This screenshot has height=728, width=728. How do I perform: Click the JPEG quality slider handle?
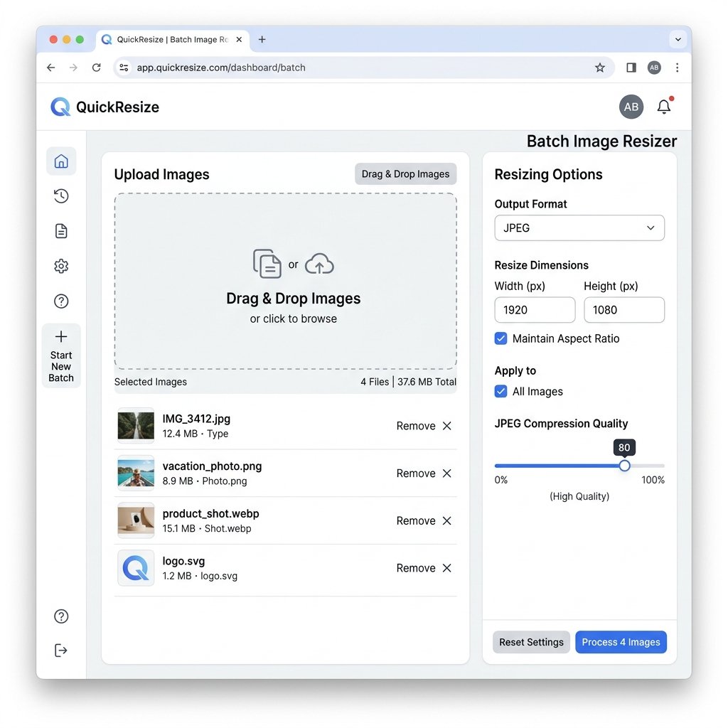[x=624, y=465]
